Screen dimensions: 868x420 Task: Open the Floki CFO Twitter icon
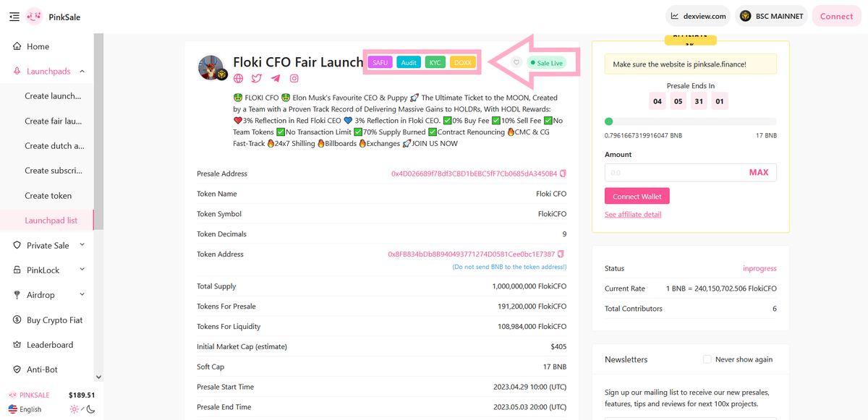(x=257, y=78)
